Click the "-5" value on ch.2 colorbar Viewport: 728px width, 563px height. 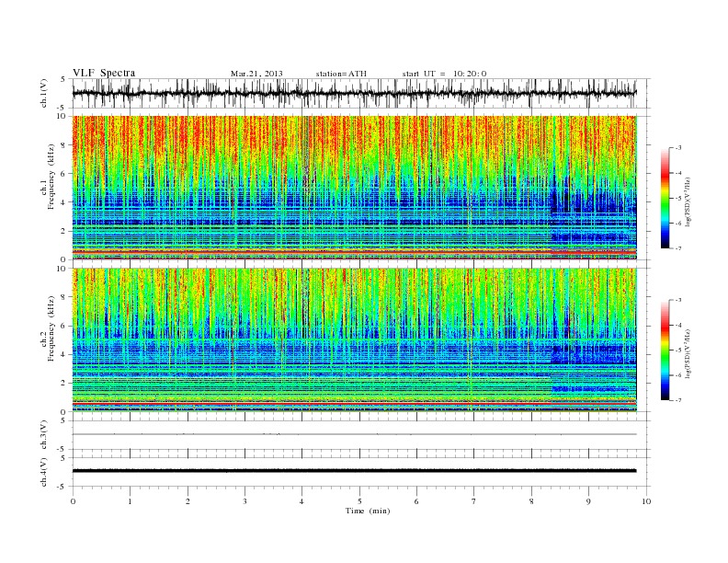click(x=677, y=350)
